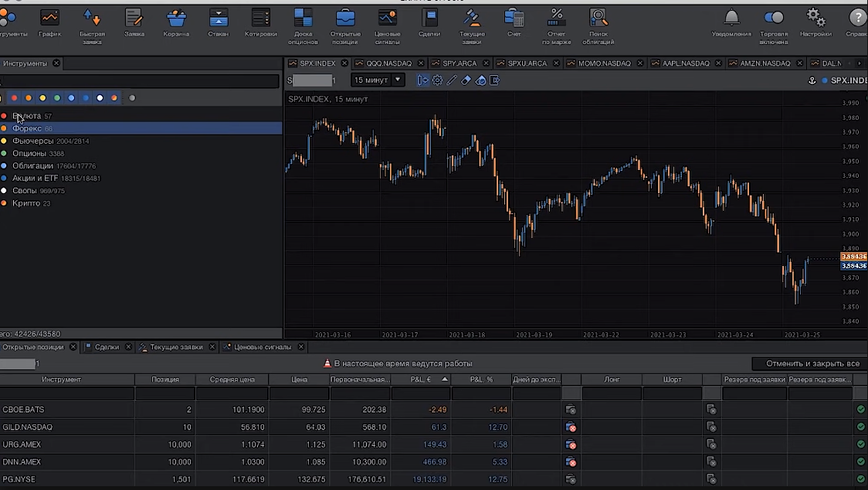Open the Счет account calculator
The width and height of the screenshot is (868, 490).
514,22
